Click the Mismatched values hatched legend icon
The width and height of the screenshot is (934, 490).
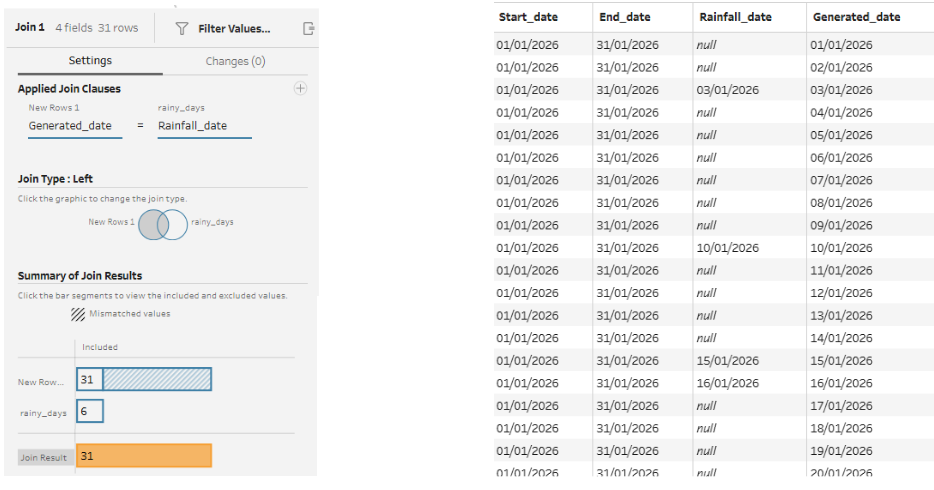[x=77, y=314]
